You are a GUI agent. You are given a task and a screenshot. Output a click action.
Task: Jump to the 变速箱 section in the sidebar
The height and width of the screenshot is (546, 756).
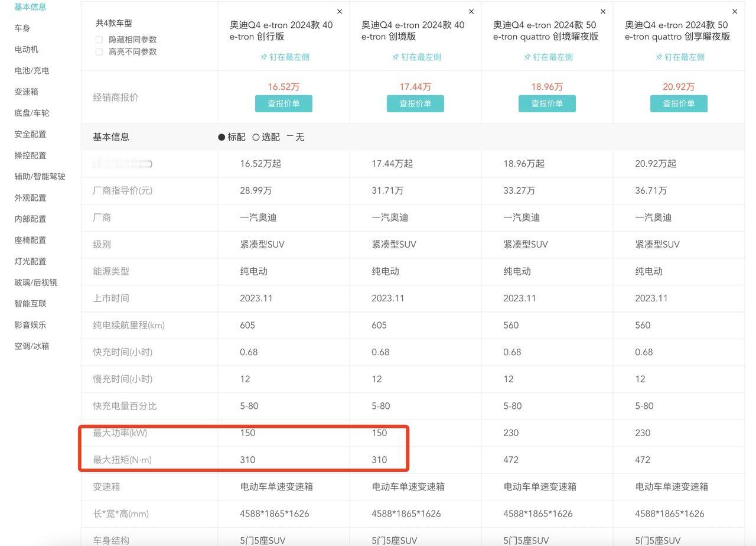click(27, 92)
